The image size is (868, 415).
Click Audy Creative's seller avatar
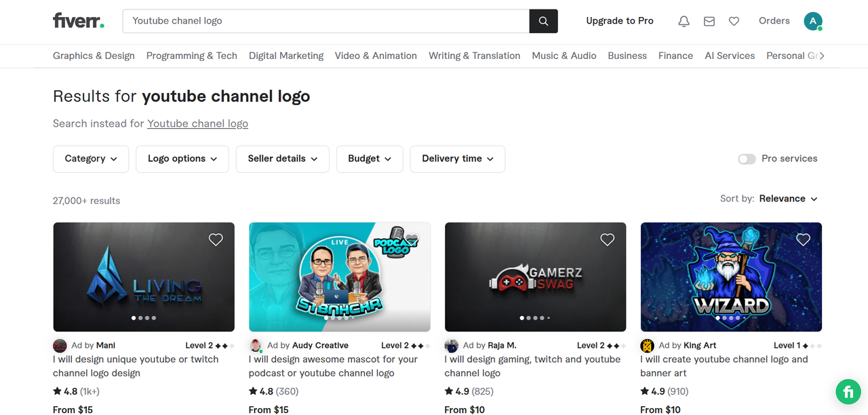pyautogui.click(x=256, y=346)
